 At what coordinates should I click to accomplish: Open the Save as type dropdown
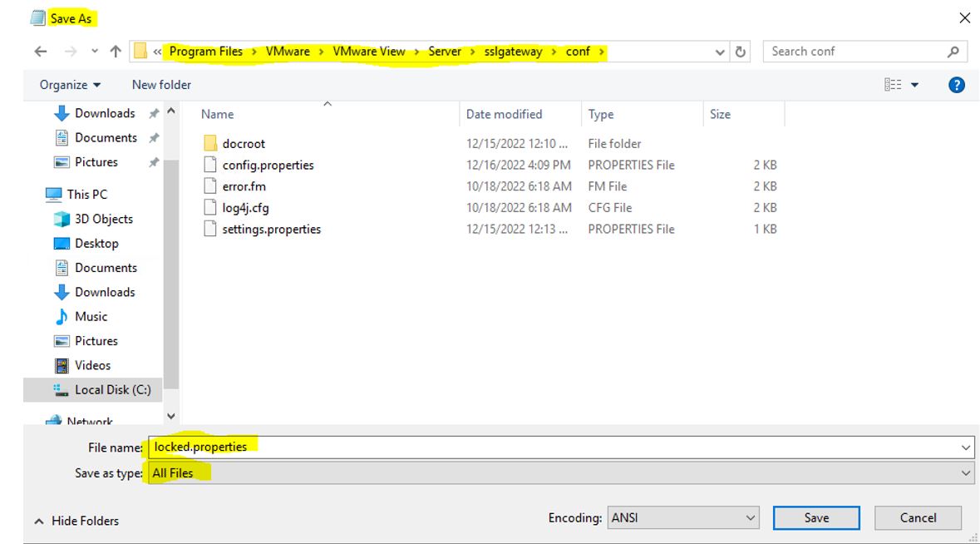560,473
